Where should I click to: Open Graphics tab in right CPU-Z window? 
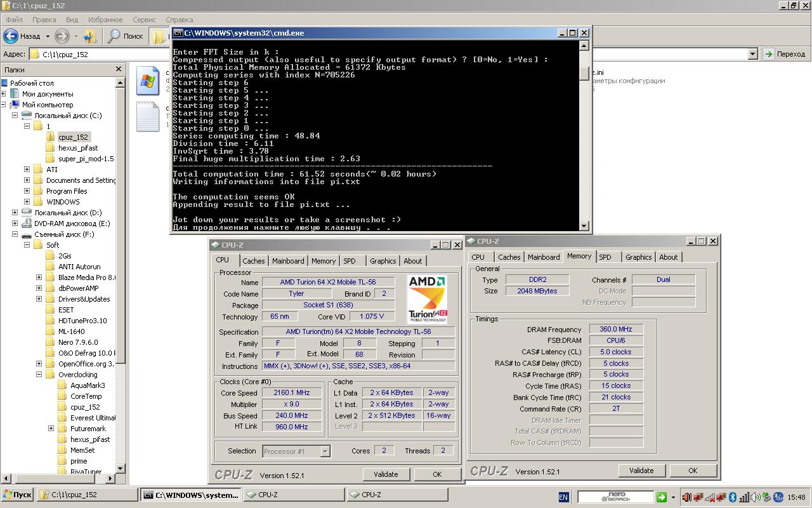tap(638, 257)
